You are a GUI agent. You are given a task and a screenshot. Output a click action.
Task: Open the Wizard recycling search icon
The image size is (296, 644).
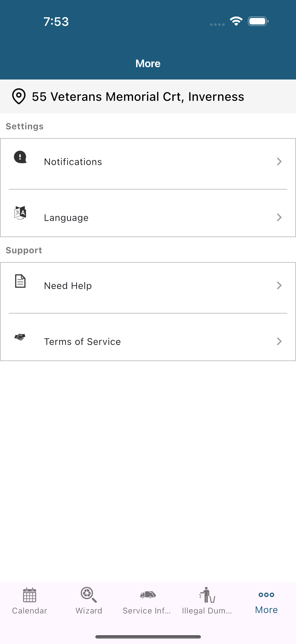89,595
